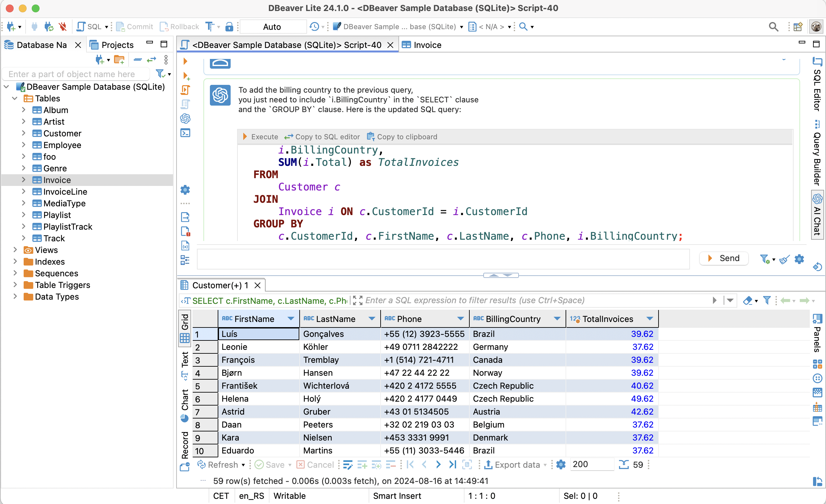Expand the Album table node
This screenshot has width=826, height=504.
[23, 110]
